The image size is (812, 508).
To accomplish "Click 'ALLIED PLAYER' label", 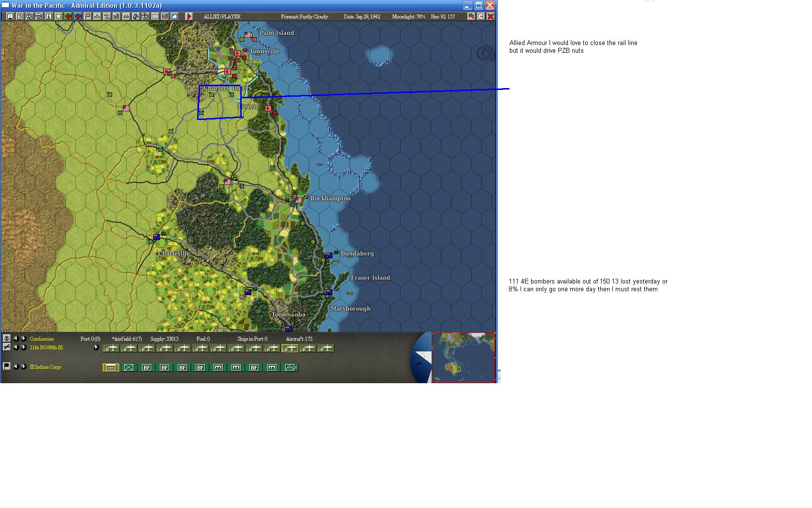I will click(222, 16).
